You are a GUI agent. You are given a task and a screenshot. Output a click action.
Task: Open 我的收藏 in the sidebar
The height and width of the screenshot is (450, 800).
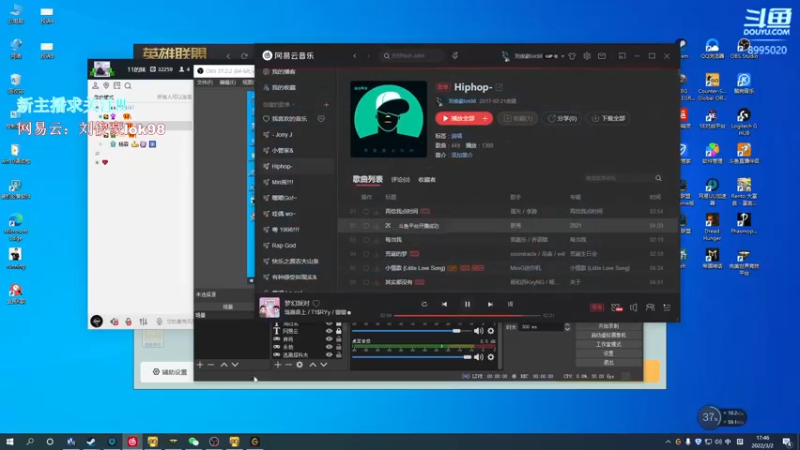coord(284,88)
